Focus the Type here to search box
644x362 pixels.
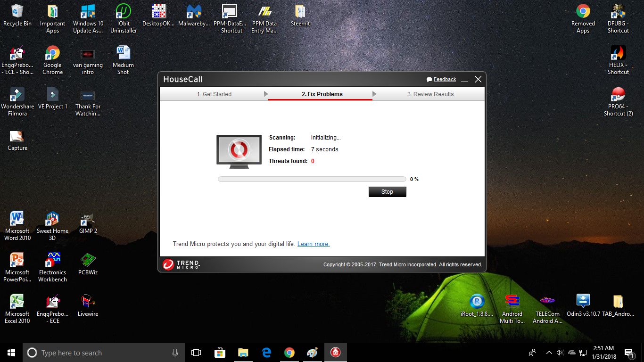click(104, 353)
